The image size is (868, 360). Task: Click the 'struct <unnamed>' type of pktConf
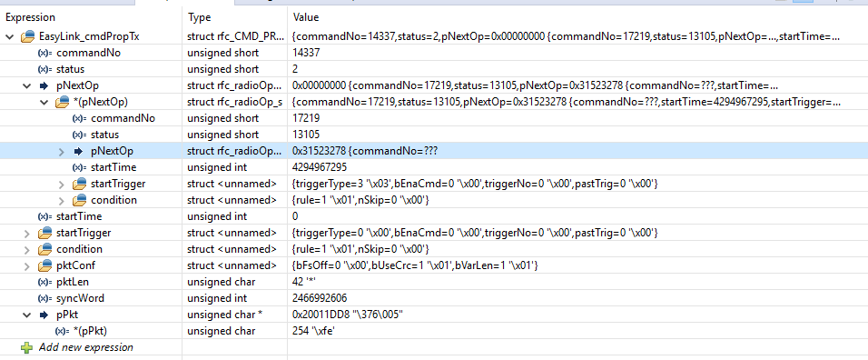coord(232,265)
